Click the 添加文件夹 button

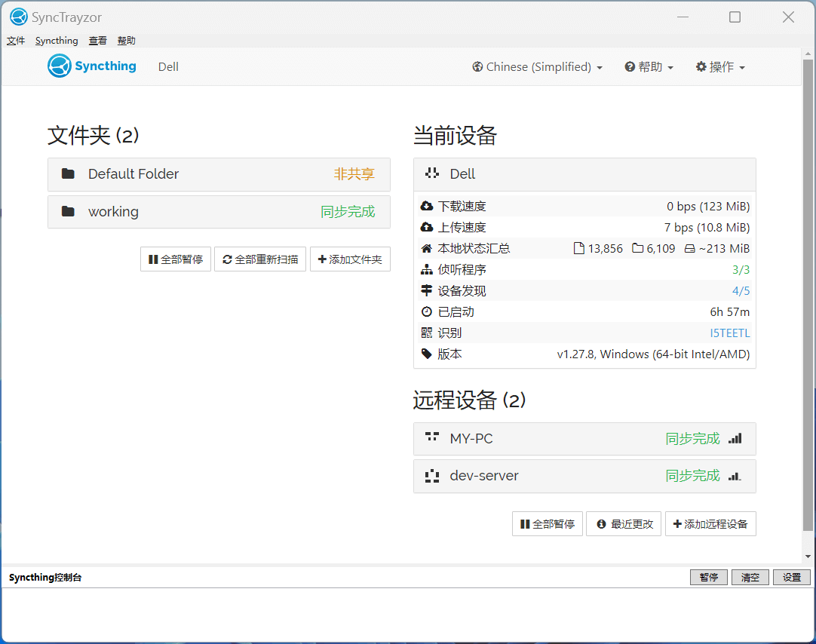point(350,259)
